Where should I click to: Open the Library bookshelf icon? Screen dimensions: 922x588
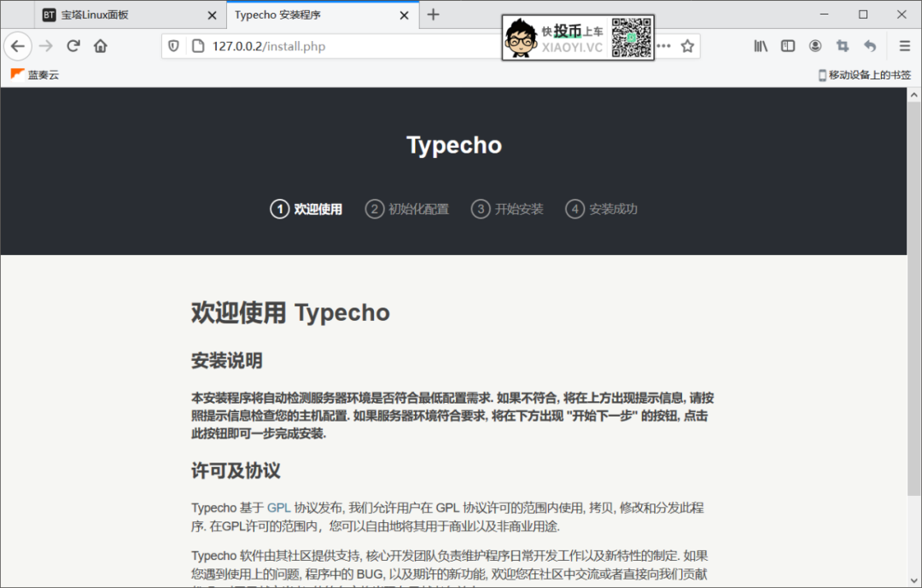[x=761, y=46]
